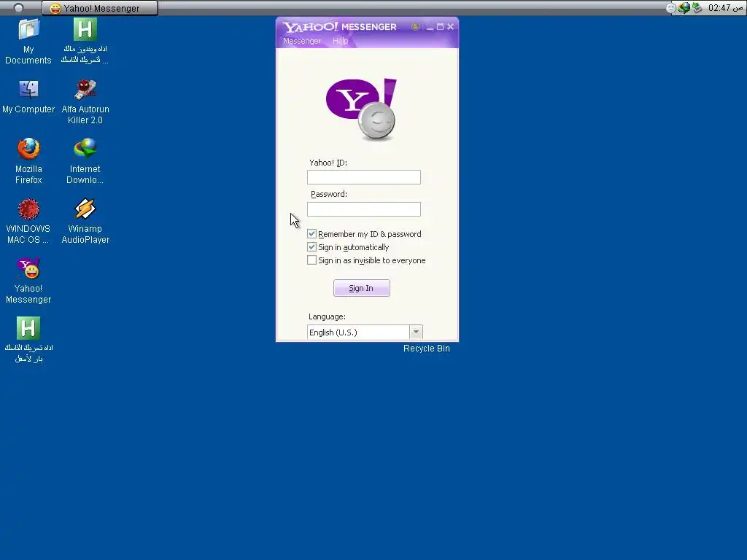Enable Sign in as invisible to everyone

click(x=311, y=260)
